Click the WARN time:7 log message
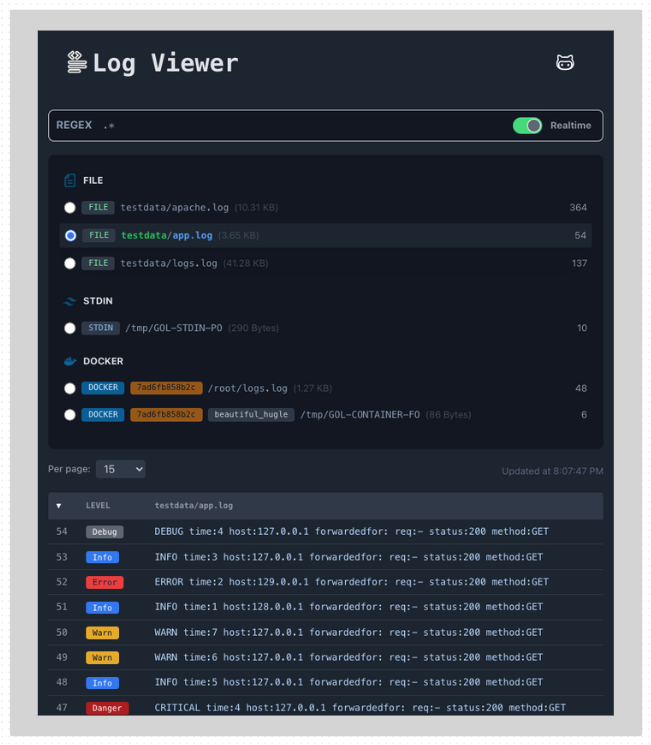Image resolution: width=651 pixels, height=745 pixels. pos(349,632)
